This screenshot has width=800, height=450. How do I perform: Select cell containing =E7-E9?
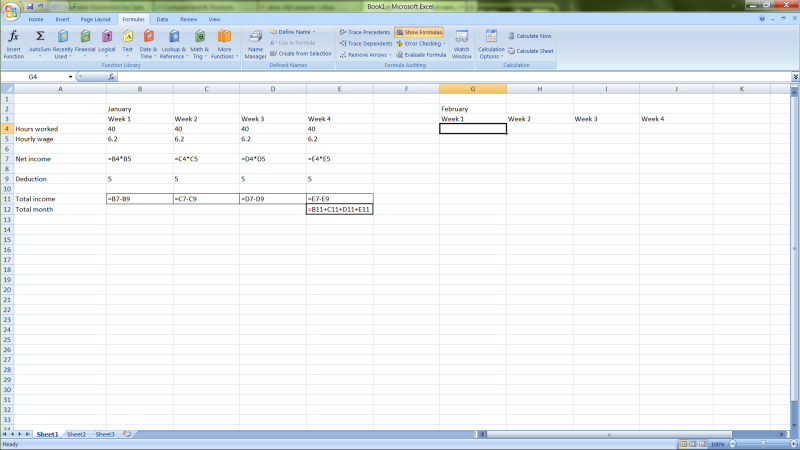[339, 199]
